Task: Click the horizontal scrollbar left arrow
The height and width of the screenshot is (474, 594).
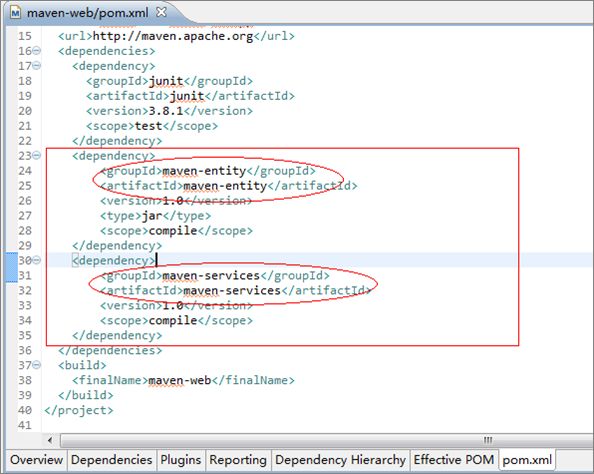Action: pos(50,440)
